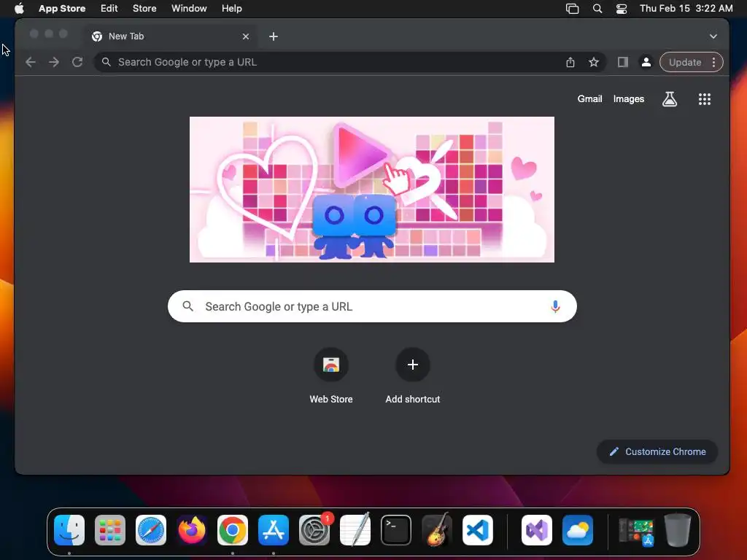Open Control Center in menu bar
747x560 pixels.
(622, 9)
